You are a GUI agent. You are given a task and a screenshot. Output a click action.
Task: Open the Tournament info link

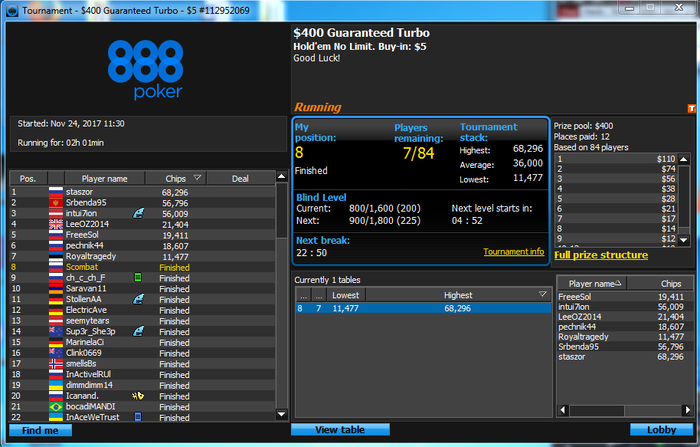pyautogui.click(x=513, y=251)
